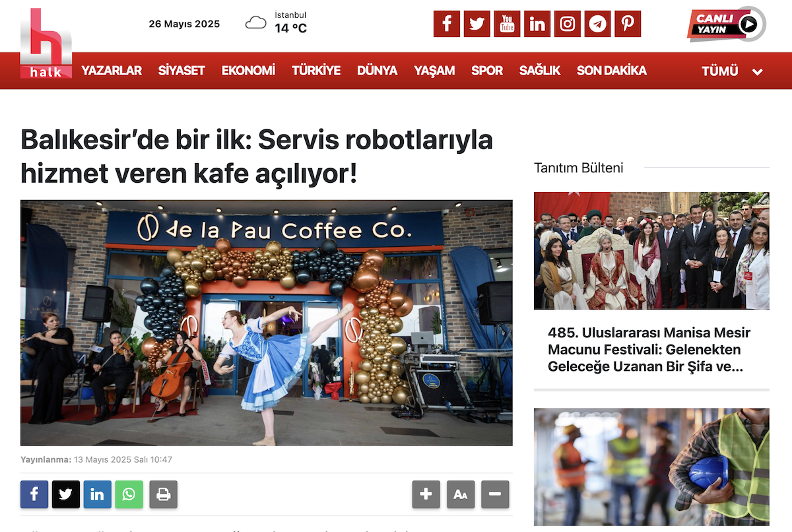The image size is (792, 532).
Task: View the de la Pau Coffee photo
Action: (x=267, y=323)
